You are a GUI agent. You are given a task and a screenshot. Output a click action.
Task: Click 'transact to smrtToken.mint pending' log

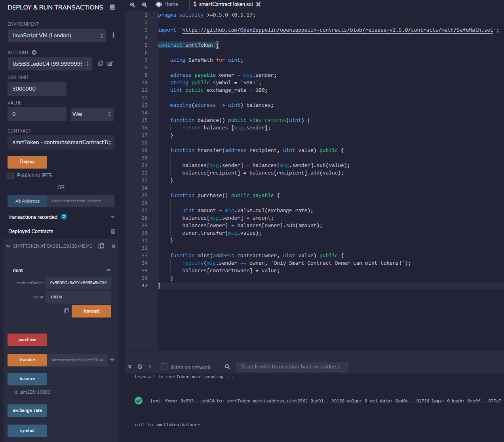[x=184, y=377]
